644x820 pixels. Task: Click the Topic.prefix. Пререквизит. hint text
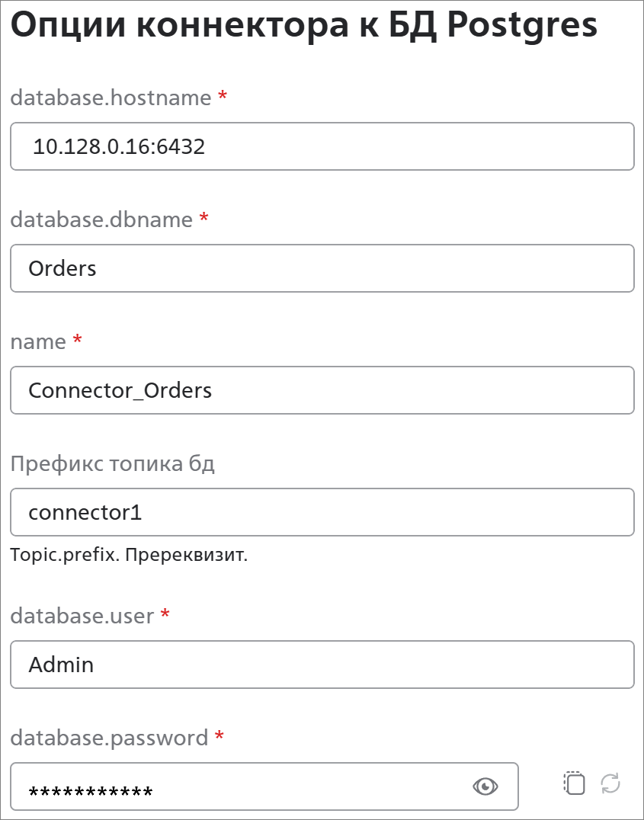tap(129, 555)
